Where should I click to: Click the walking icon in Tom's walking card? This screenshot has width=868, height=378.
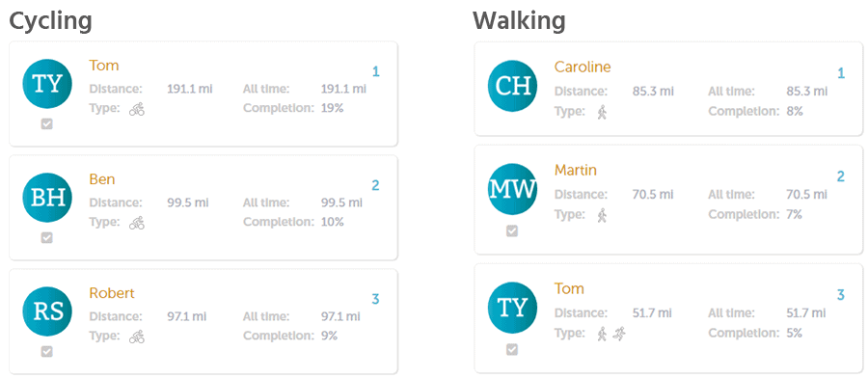[x=602, y=334]
